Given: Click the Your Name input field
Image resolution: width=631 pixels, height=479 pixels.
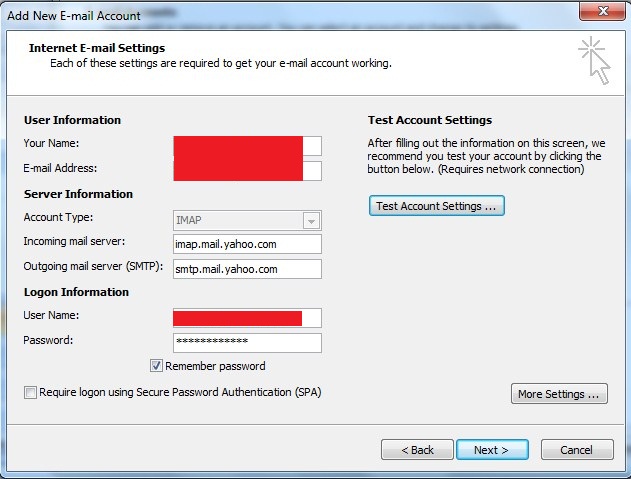Looking at the screenshot, I should 247,146.
